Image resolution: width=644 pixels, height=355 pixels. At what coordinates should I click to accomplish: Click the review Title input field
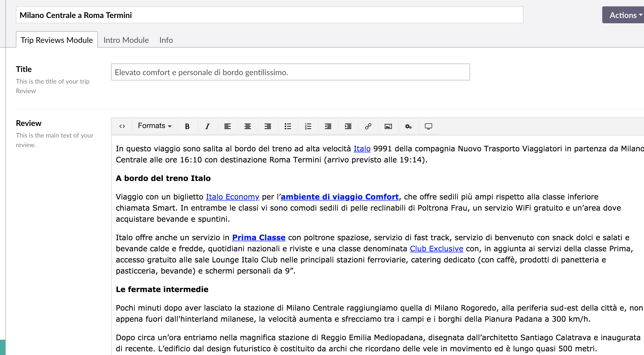point(290,72)
